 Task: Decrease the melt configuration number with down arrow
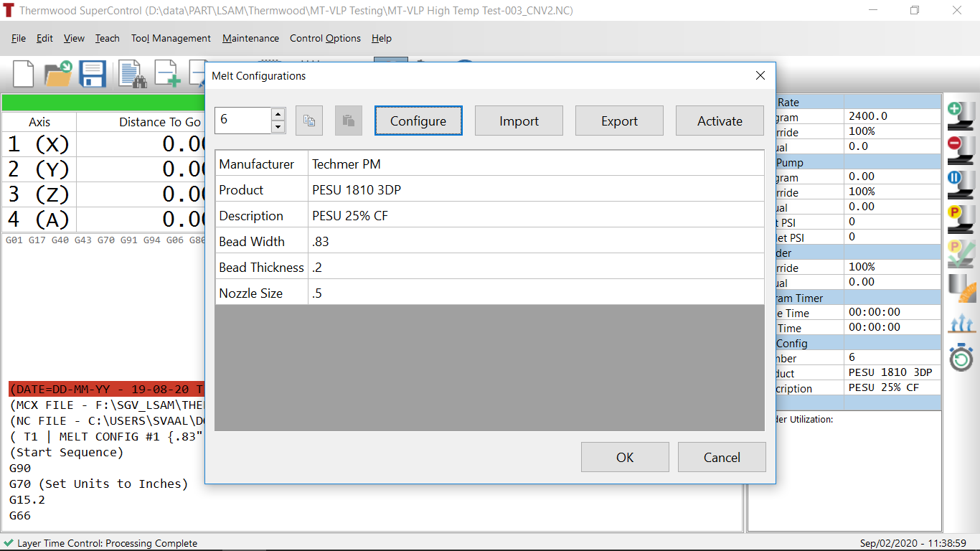(x=278, y=127)
